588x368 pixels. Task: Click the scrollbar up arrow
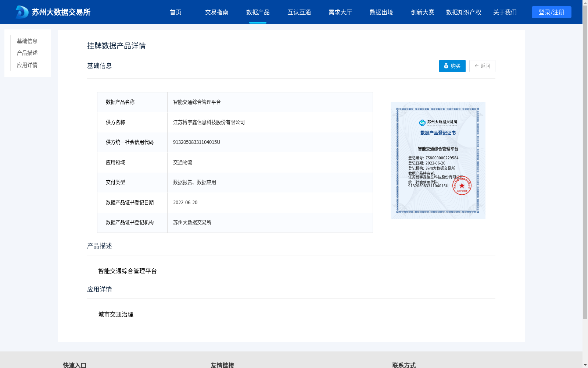(x=585, y=3)
